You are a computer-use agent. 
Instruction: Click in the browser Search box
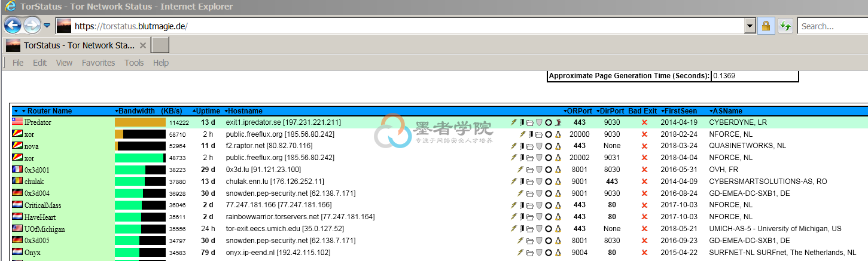coord(833,26)
